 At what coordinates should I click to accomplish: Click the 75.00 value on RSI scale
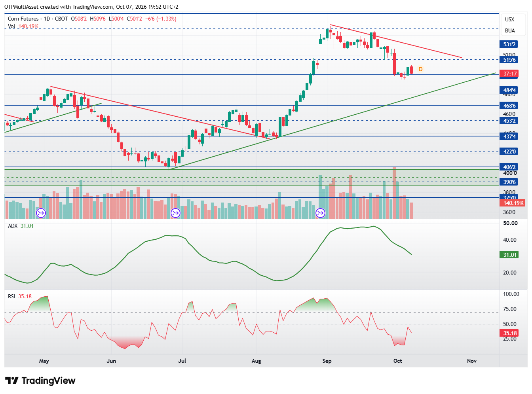pyautogui.click(x=510, y=309)
